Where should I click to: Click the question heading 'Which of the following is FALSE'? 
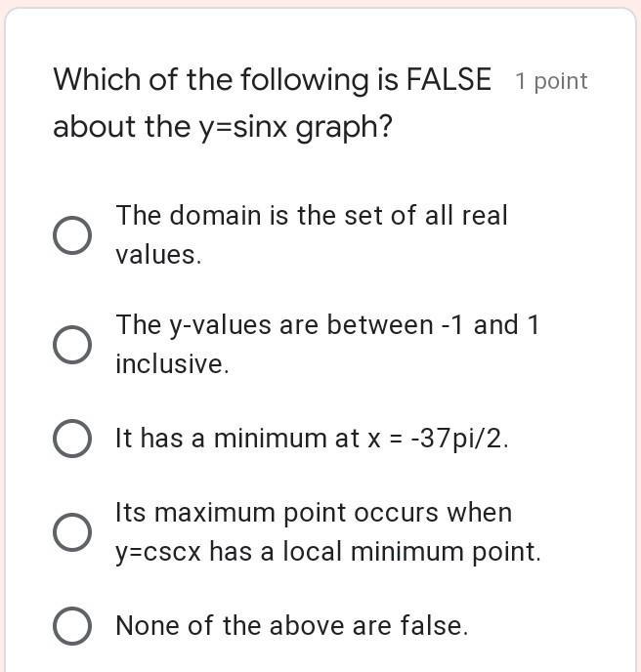pyautogui.click(x=273, y=80)
